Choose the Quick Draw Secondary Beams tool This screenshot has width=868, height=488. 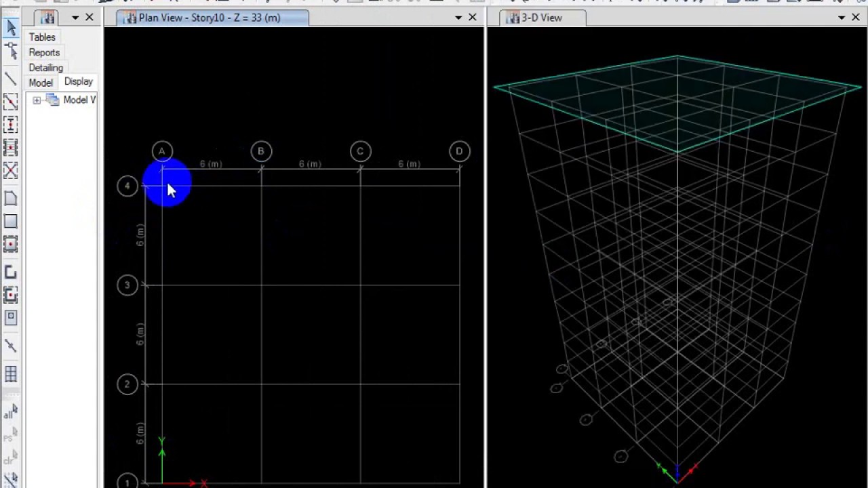coord(11,147)
